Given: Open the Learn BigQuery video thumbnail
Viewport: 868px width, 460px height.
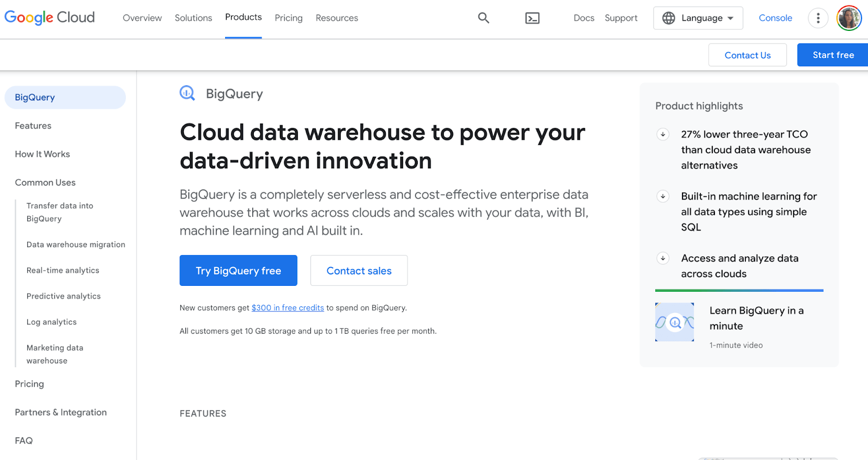Looking at the screenshot, I should pyautogui.click(x=674, y=322).
